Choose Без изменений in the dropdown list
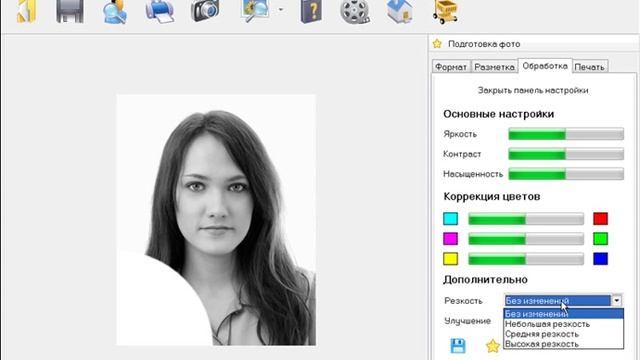640x360 pixels. pos(563,314)
